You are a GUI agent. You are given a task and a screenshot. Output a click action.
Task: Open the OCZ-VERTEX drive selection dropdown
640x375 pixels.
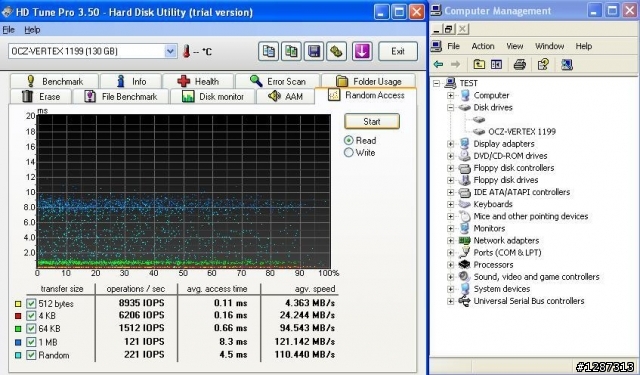click(x=171, y=51)
